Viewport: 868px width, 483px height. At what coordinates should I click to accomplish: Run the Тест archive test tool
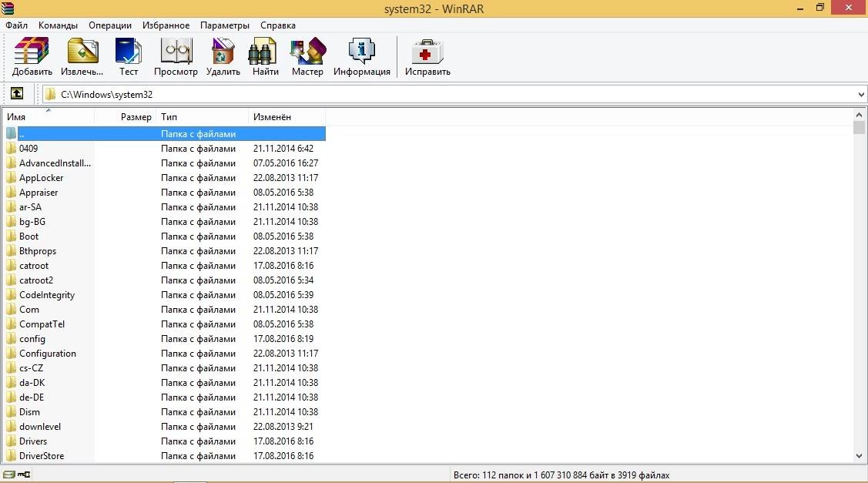coord(129,56)
